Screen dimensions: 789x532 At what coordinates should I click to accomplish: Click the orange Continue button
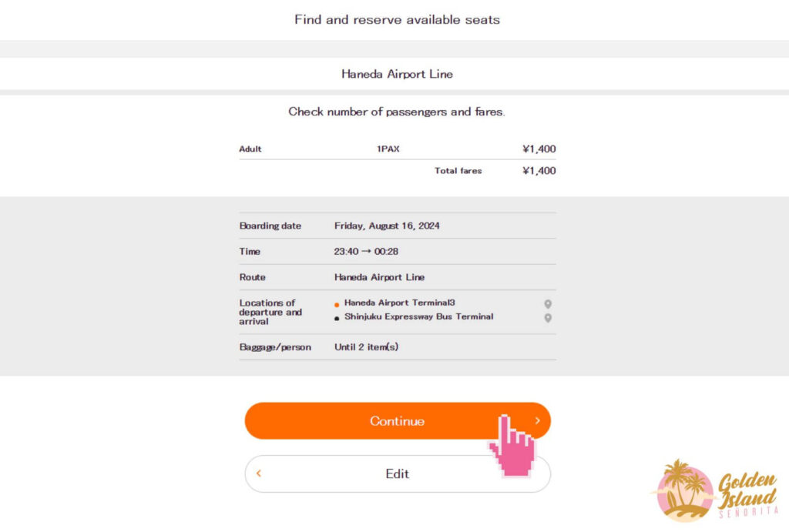[397, 421]
